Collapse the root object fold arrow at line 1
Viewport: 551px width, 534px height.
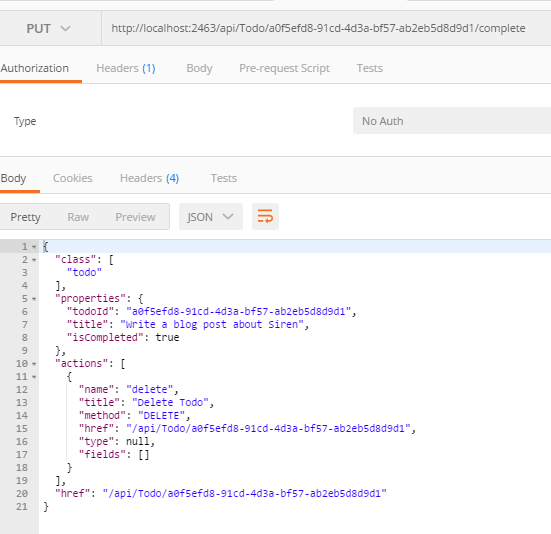tap(34, 247)
